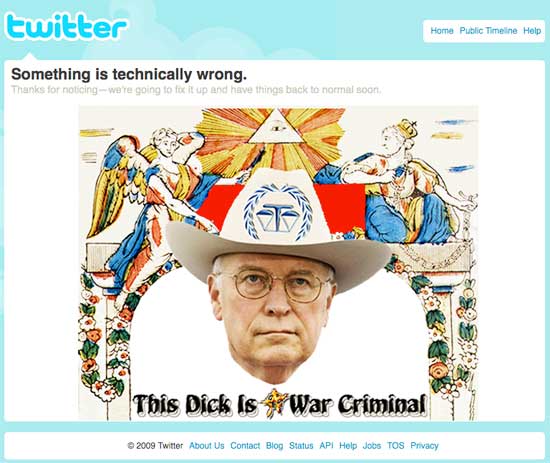
Task: Open the About Us footer link
Action: click(x=207, y=446)
